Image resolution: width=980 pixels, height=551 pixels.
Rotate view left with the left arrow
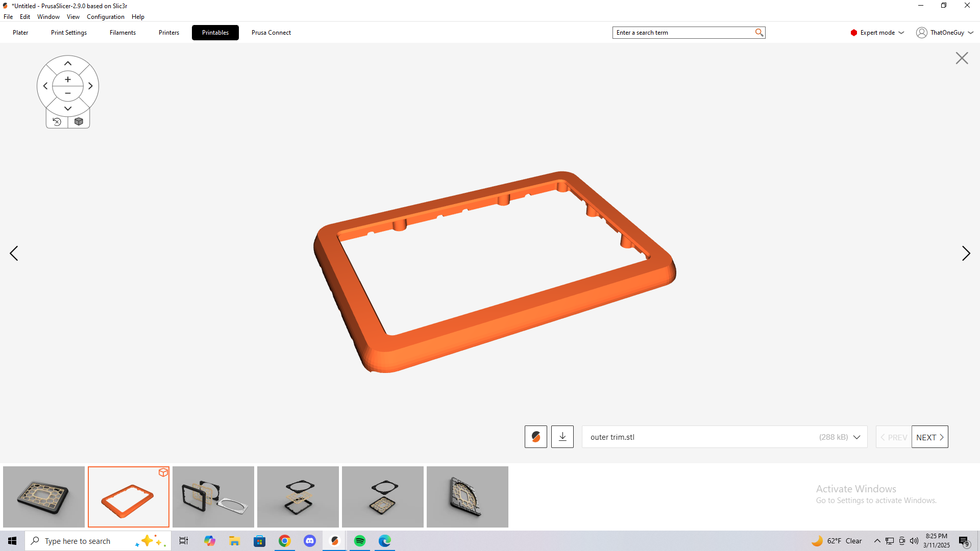tap(45, 86)
